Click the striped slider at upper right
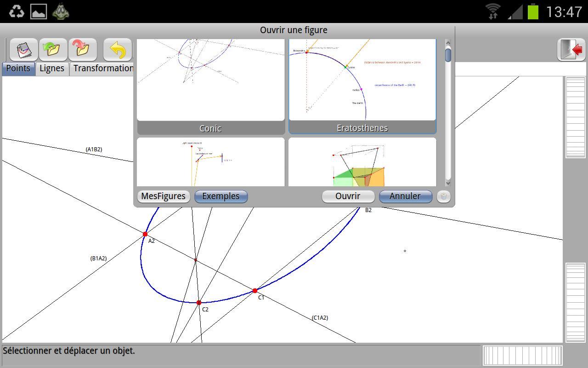 575,117
